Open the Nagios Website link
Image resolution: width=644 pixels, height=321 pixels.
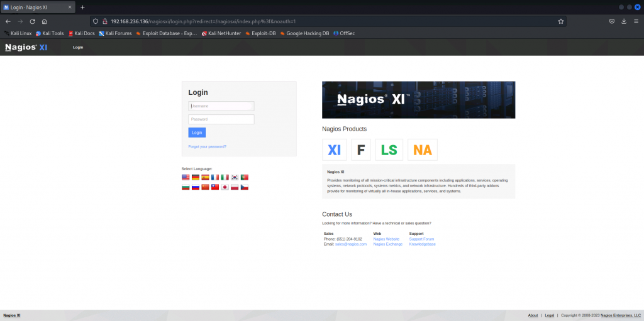tap(386, 239)
